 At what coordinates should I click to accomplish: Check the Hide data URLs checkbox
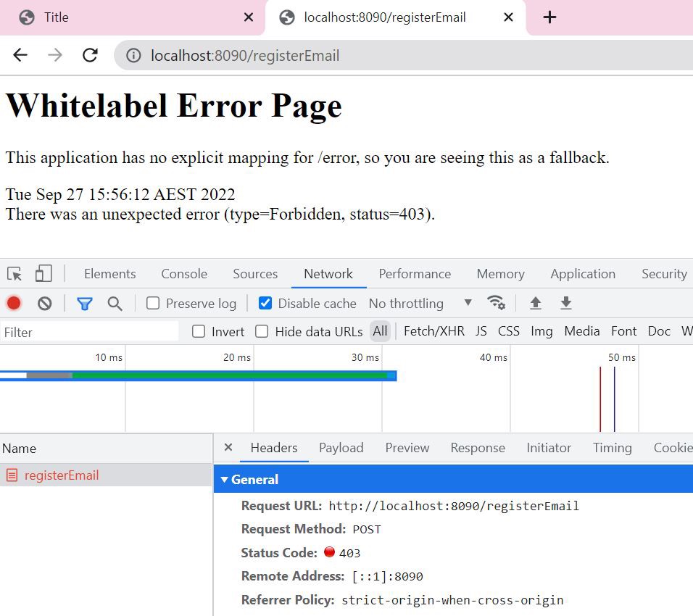coord(262,331)
